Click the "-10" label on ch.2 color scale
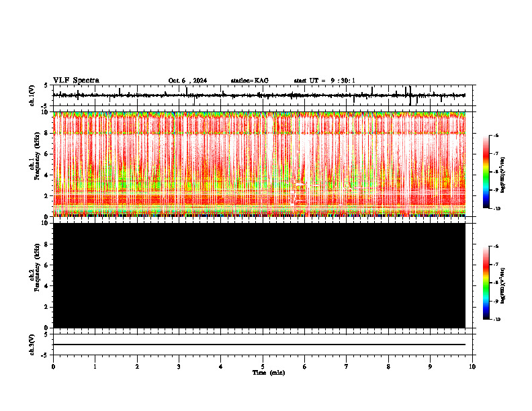Screen dimensions: 532x411 [496, 320]
